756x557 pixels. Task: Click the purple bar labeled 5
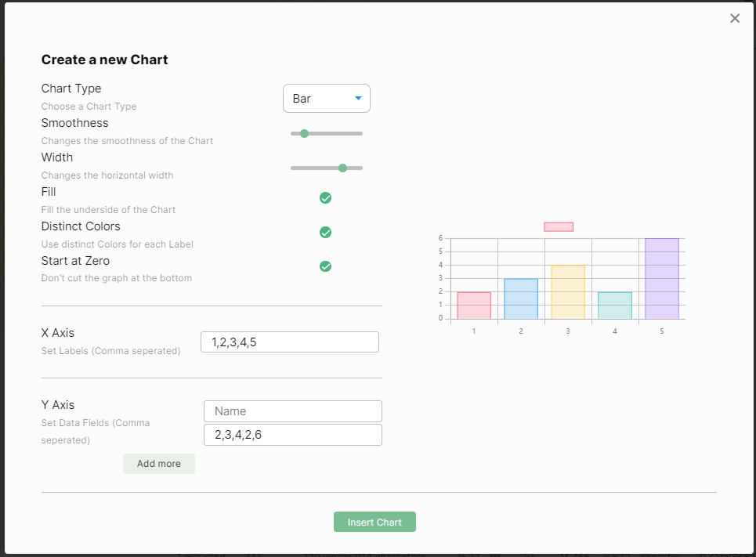662,279
